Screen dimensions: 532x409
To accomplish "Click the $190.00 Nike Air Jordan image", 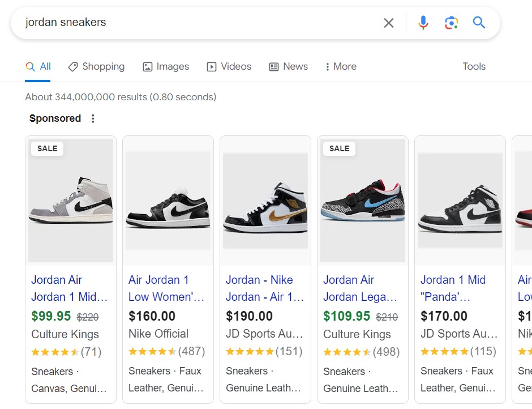I will point(265,200).
